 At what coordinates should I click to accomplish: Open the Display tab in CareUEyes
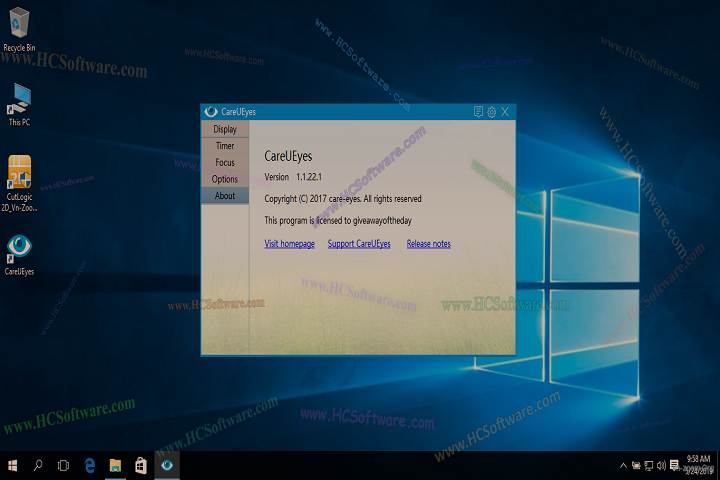click(225, 129)
